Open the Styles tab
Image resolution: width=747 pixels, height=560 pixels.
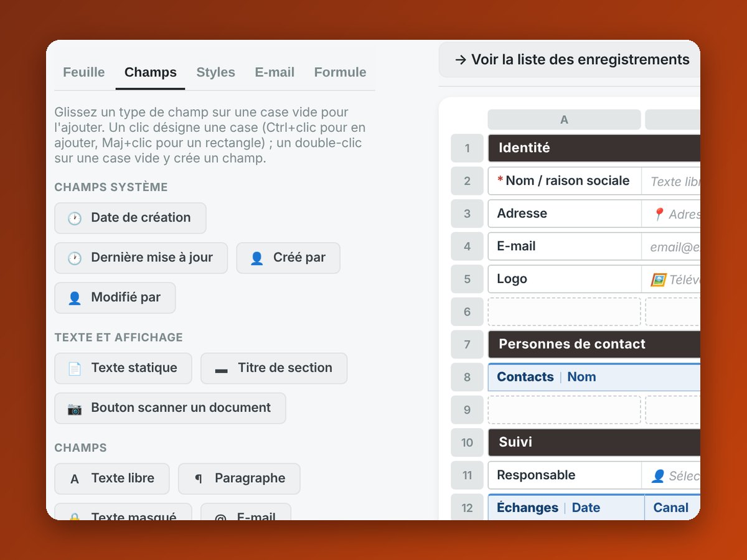pos(216,72)
